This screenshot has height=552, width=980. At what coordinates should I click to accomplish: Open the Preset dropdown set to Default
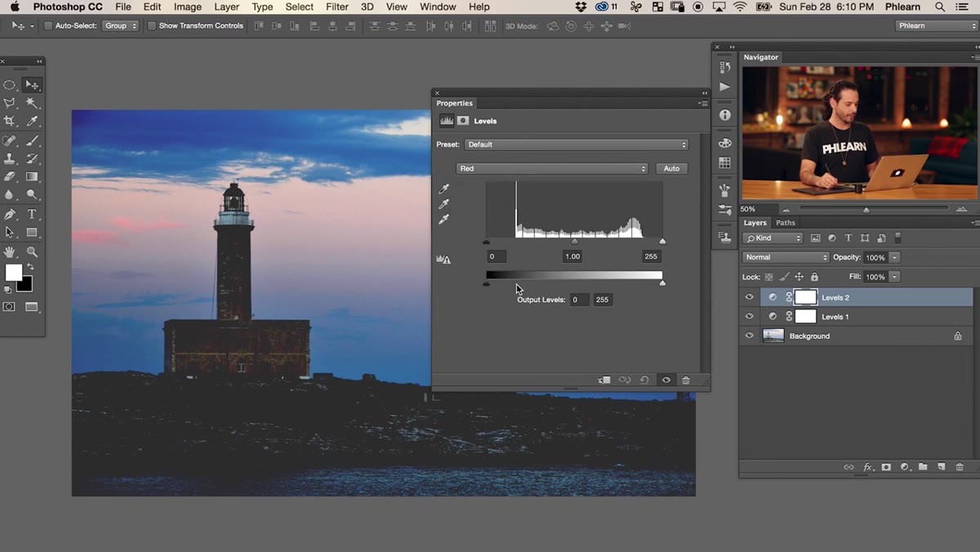pos(576,145)
